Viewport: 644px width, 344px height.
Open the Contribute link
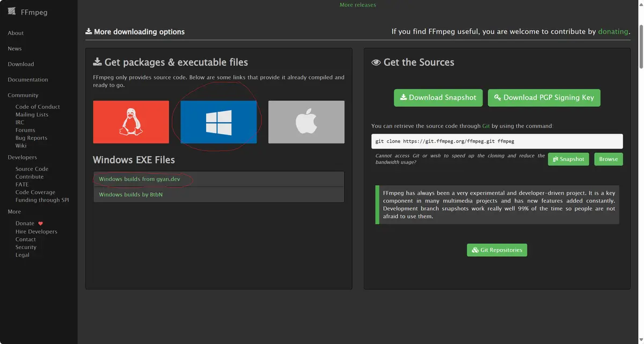[x=30, y=177]
